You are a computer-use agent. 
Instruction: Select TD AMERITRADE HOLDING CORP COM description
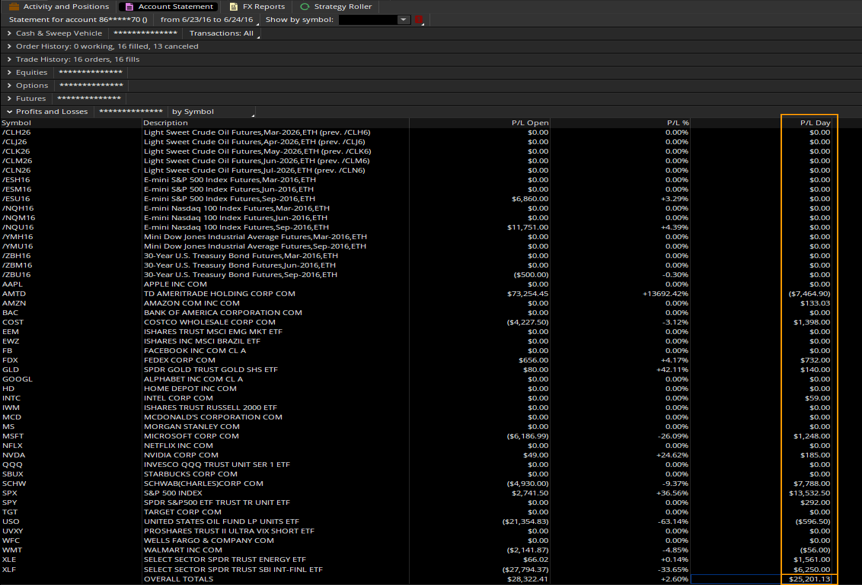click(x=219, y=294)
